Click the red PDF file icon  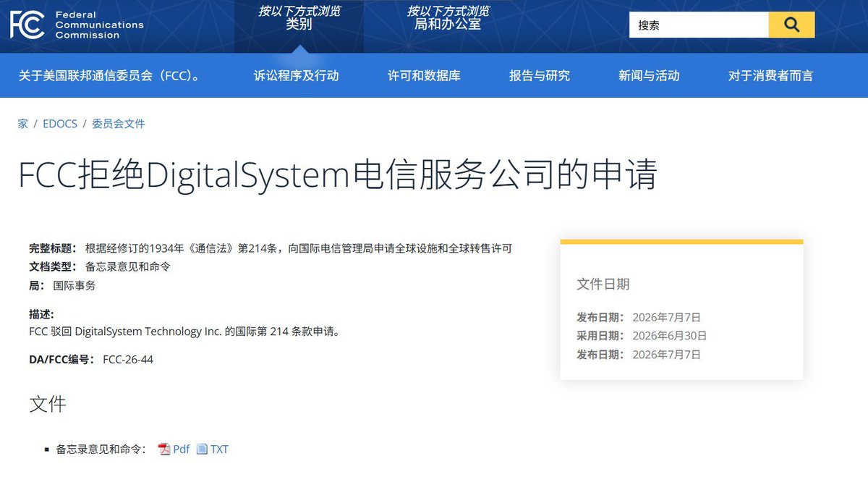[164, 449]
